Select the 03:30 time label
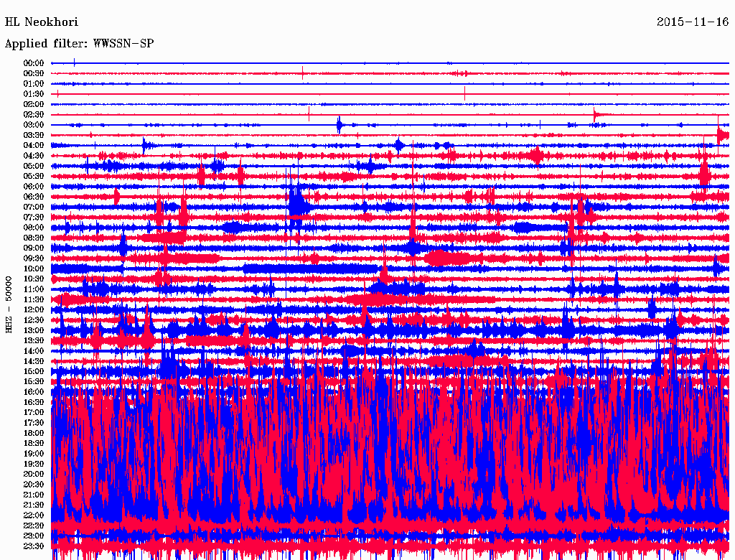735x560 pixels. [x=34, y=136]
